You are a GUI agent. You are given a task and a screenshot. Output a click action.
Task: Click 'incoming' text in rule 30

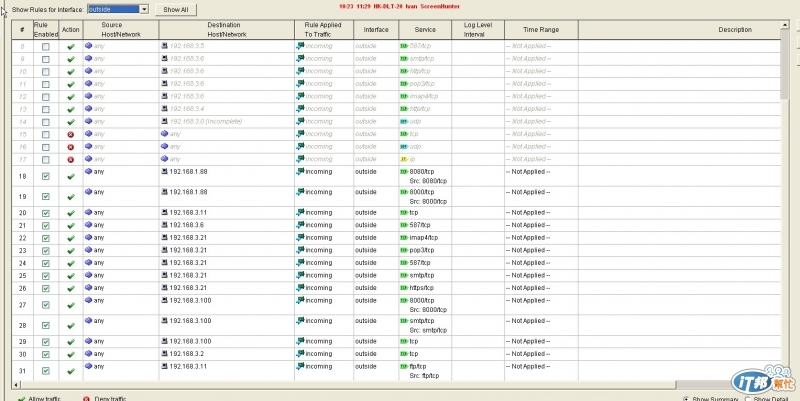point(319,354)
